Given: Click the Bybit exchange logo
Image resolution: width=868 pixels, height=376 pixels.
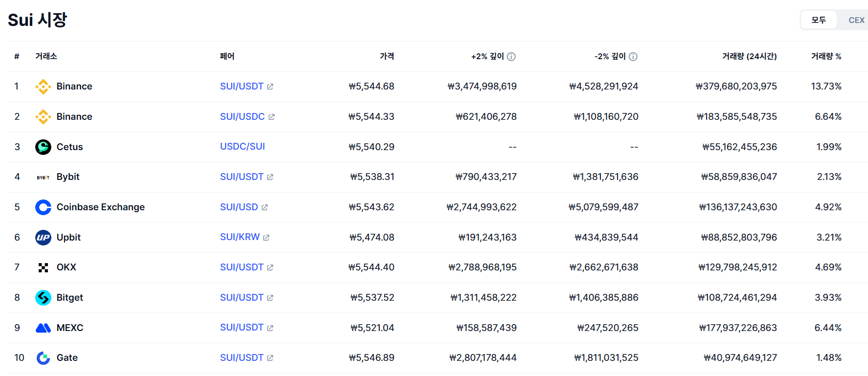Looking at the screenshot, I should [x=43, y=177].
